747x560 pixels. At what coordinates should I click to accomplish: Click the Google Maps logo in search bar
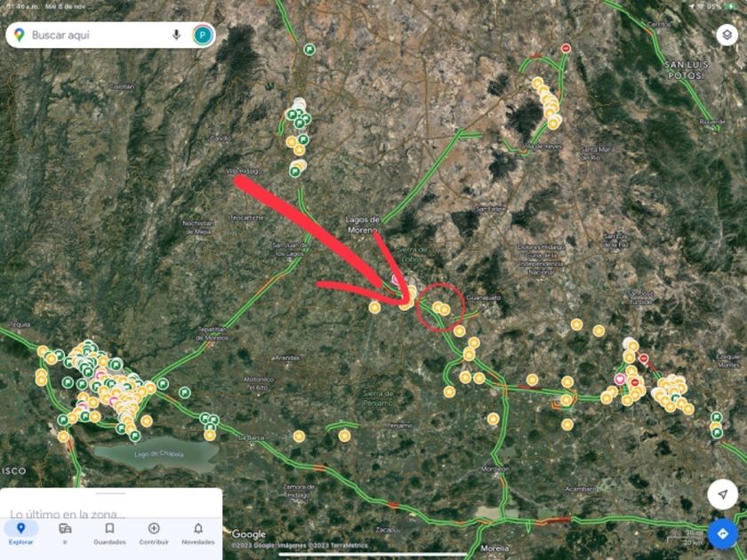tap(19, 35)
